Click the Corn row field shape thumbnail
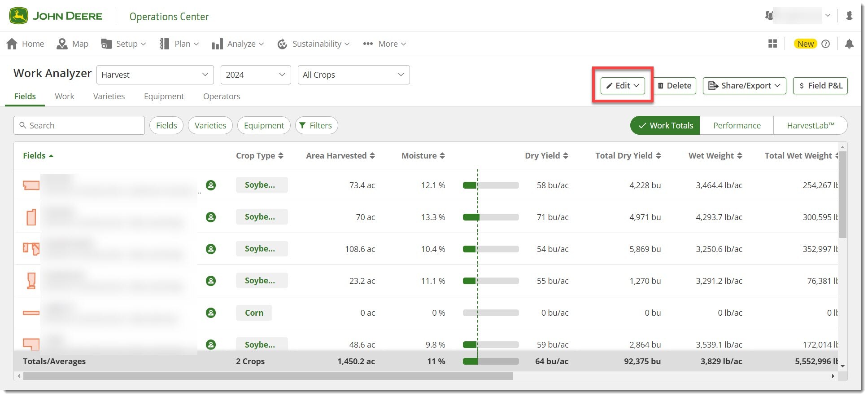The image size is (868, 397). [x=31, y=313]
